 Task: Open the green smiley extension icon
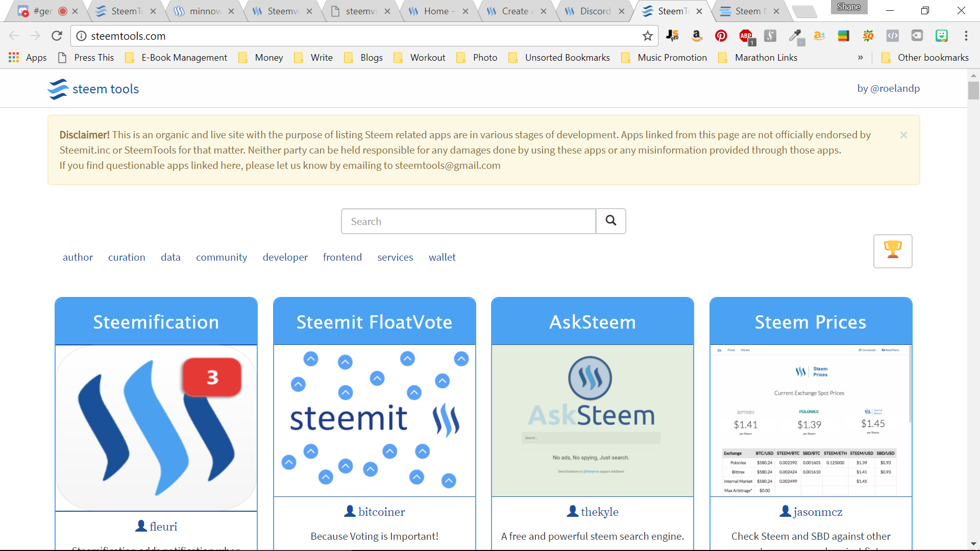(941, 36)
